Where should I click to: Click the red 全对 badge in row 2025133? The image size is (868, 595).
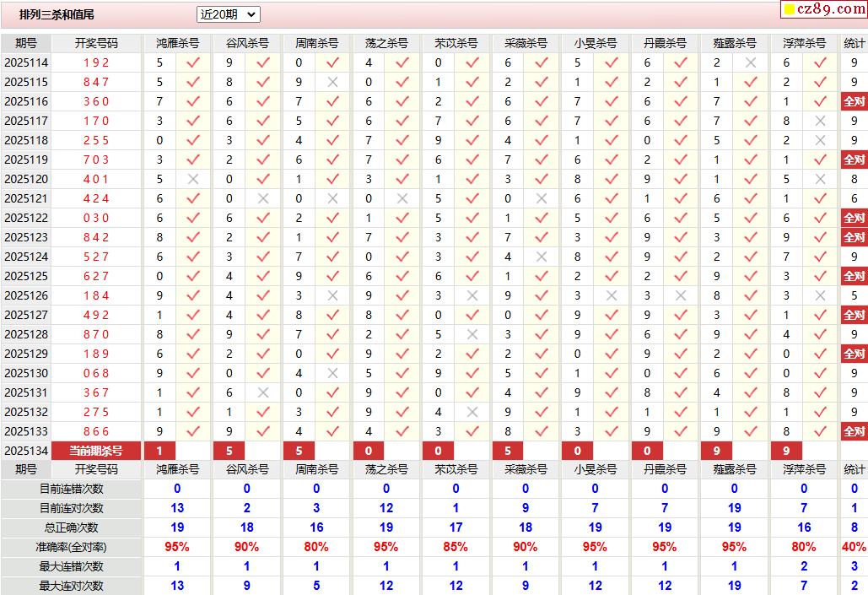click(855, 431)
